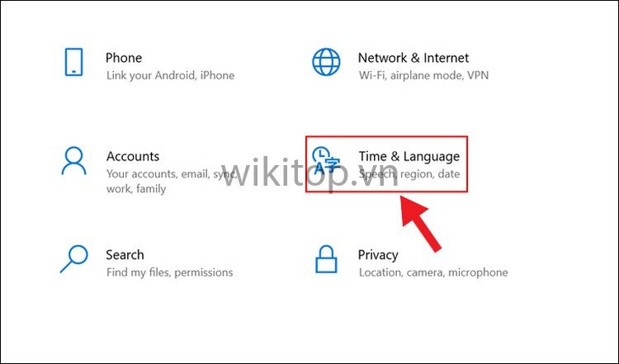619x364 pixels.
Task: Open the Time & Language heading
Action: 409,156
